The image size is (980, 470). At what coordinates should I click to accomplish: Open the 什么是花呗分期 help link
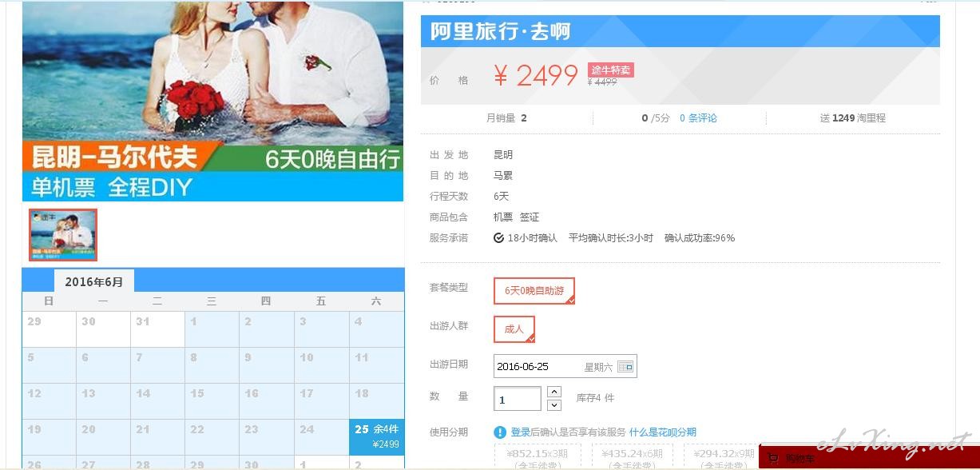point(662,432)
